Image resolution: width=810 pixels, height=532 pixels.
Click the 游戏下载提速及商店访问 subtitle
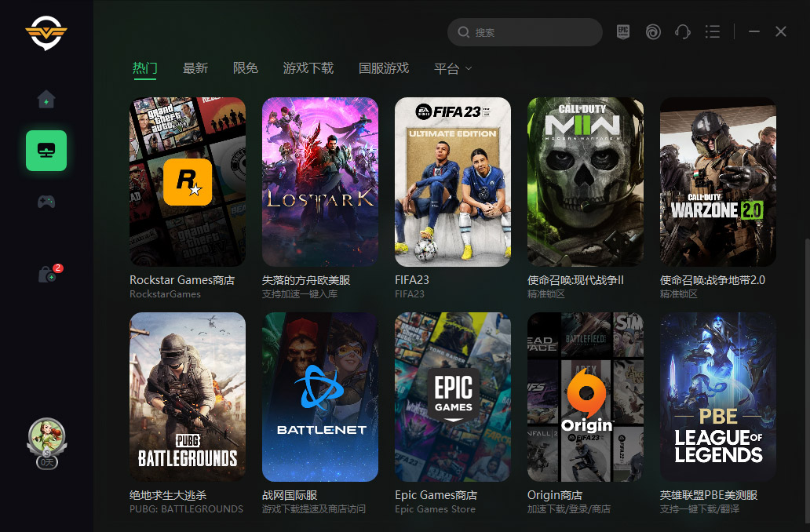tap(314, 508)
